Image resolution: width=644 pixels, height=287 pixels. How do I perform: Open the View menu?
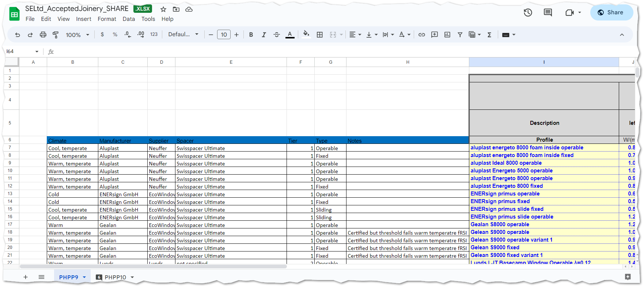pyautogui.click(x=64, y=19)
